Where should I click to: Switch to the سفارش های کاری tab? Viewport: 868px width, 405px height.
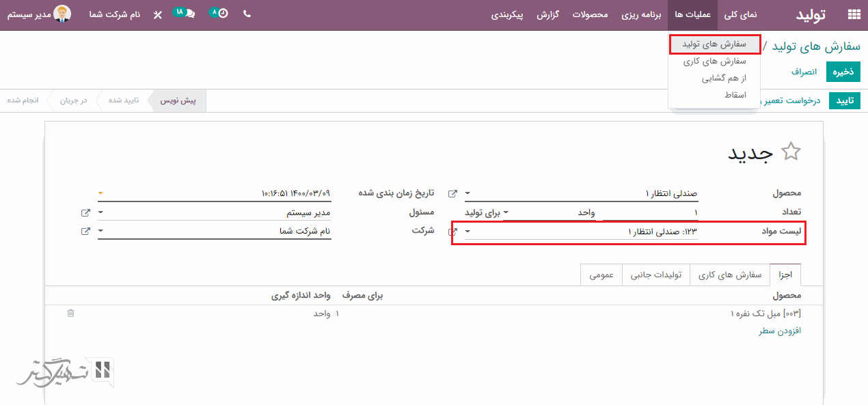coord(730,275)
